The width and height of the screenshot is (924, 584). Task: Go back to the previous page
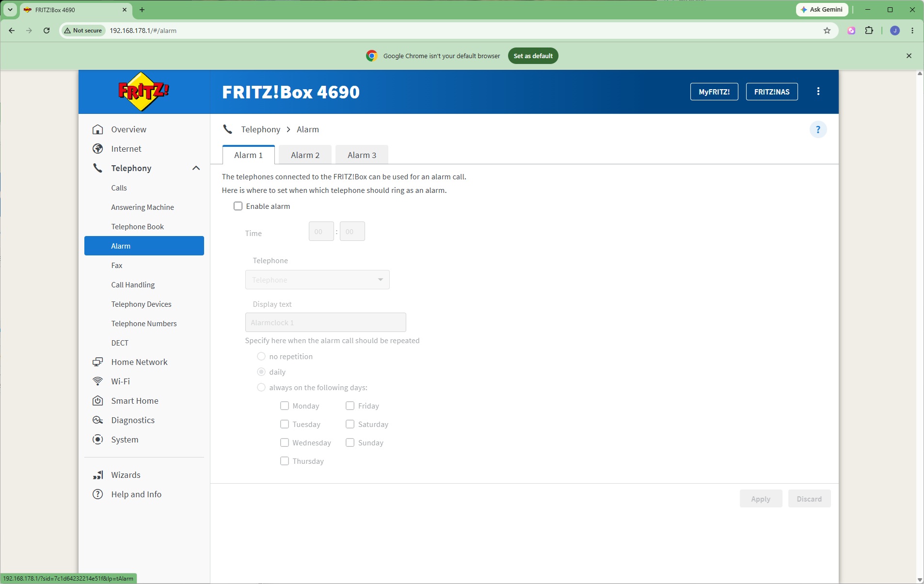pos(12,31)
